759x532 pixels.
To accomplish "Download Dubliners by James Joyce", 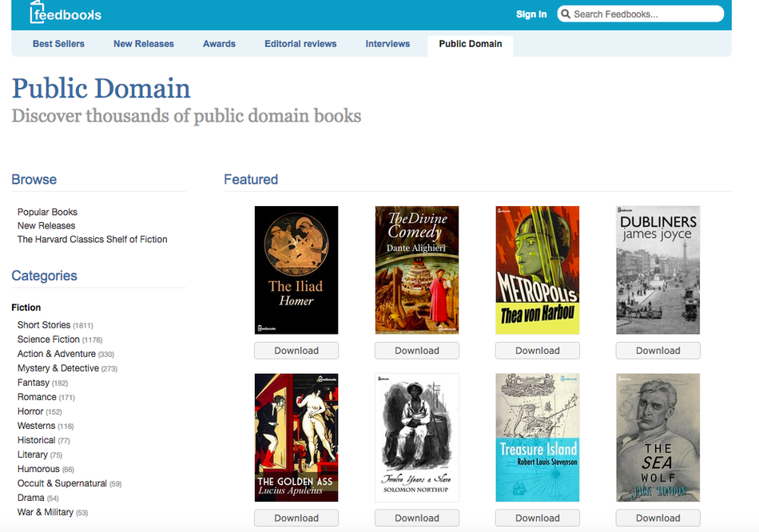I will tap(658, 351).
